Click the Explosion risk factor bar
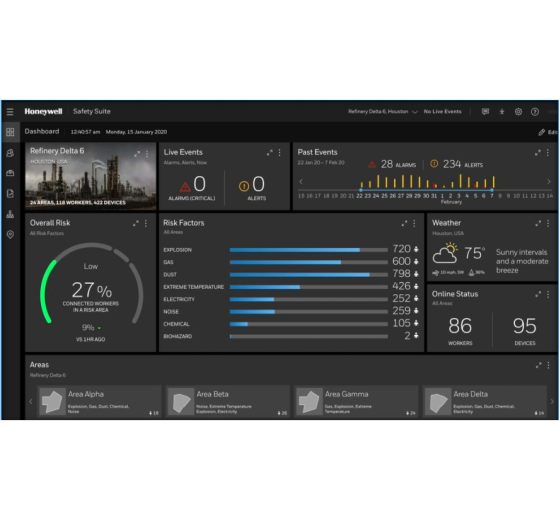This screenshot has width=560, height=520. click(x=309, y=250)
